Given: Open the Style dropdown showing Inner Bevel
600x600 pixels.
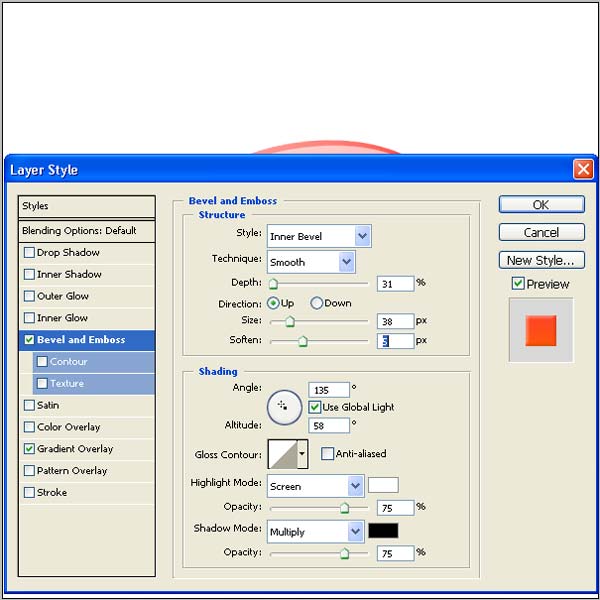Looking at the screenshot, I should click(319, 236).
